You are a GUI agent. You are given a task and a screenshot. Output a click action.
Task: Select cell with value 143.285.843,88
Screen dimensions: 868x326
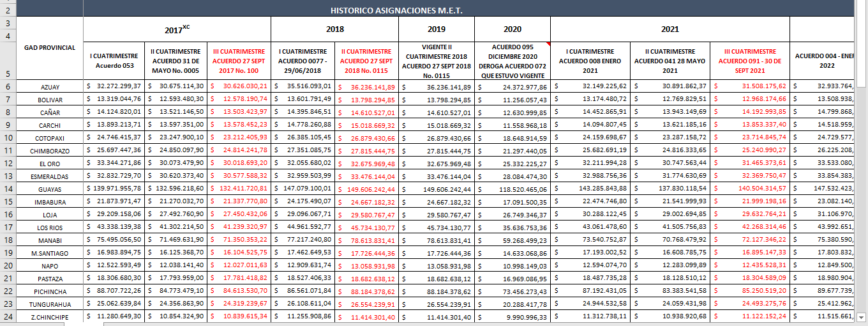pos(590,189)
